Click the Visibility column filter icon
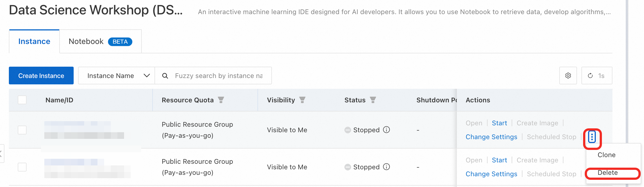 tap(302, 100)
